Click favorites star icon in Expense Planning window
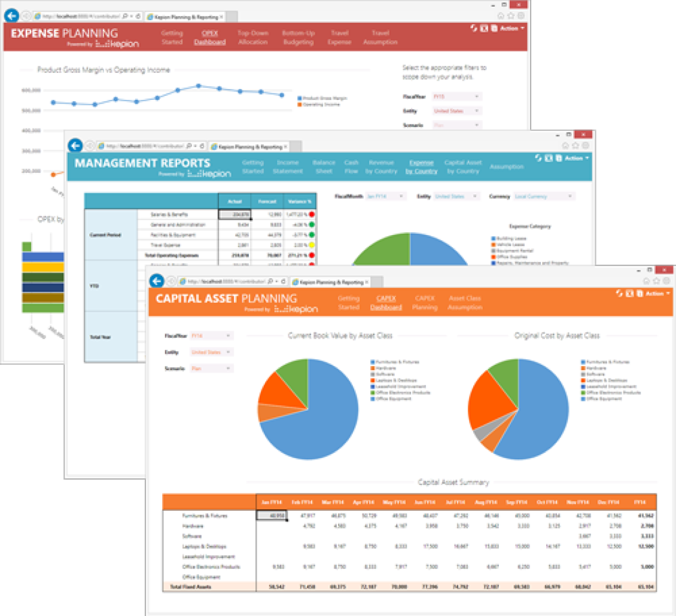 pos(510,16)
